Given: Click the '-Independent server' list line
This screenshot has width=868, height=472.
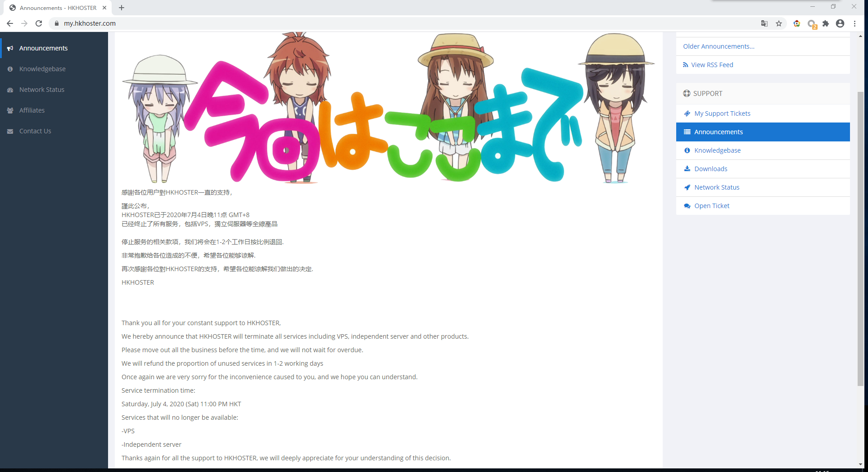Looking at the screenshot, I should [152, 445].
